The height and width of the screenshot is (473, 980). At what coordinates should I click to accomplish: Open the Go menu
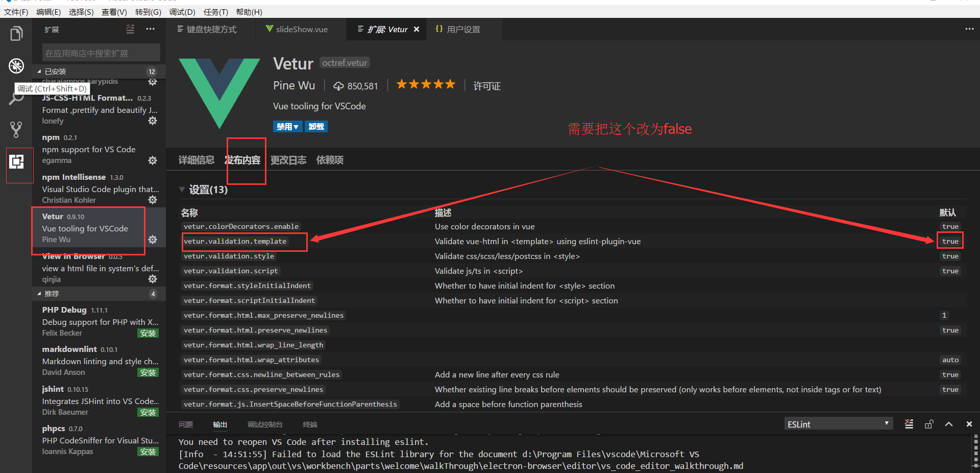149,12
